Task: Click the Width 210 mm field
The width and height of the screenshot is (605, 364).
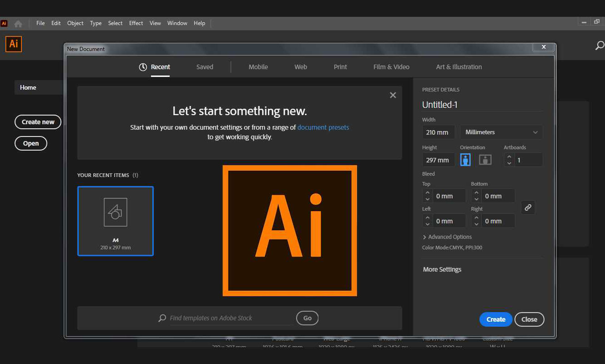Action: tap(439, 132)
